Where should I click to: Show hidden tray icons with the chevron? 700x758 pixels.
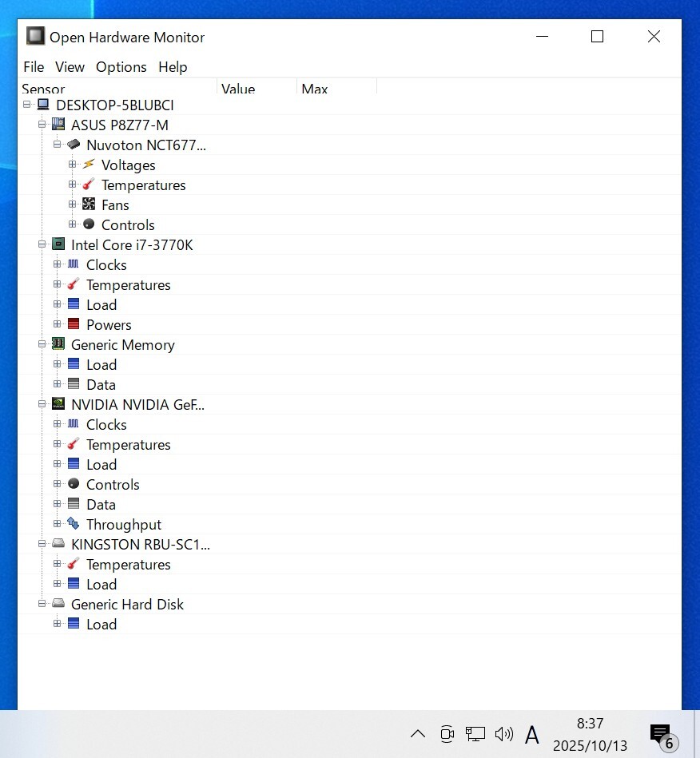click(418, 734)
